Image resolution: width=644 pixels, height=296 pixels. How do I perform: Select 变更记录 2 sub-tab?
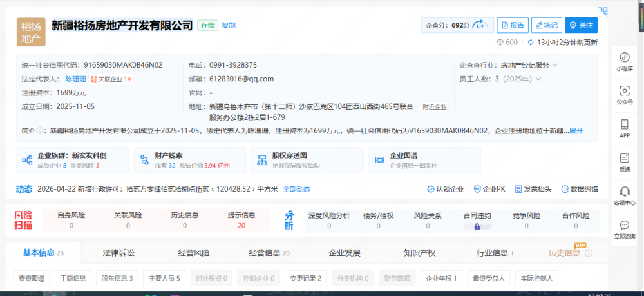coord(305,279)
